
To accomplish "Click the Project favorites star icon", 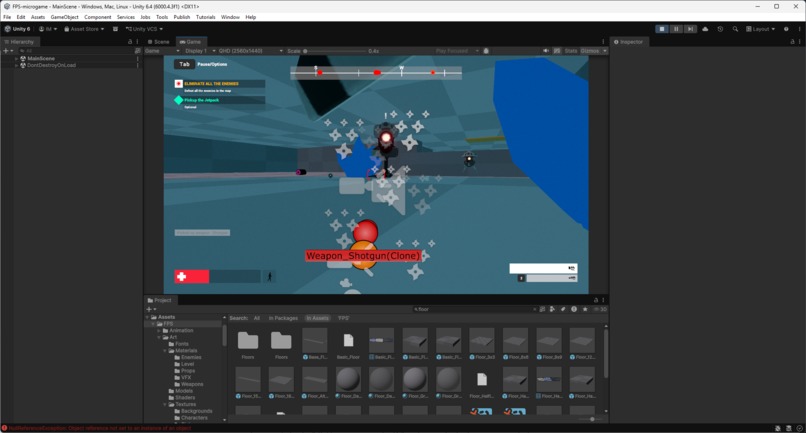I will [585, 309].
